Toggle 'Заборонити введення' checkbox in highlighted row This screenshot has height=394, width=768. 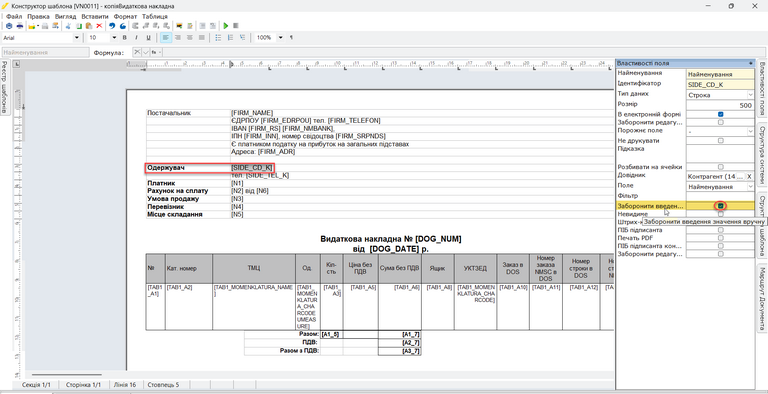pos(720,206)
